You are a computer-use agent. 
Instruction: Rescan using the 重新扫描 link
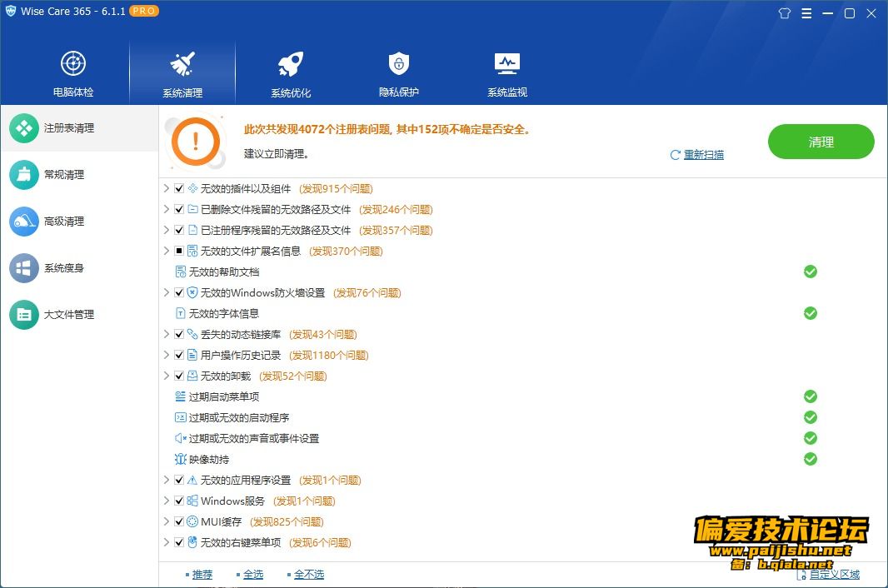[x=703, y=155]
